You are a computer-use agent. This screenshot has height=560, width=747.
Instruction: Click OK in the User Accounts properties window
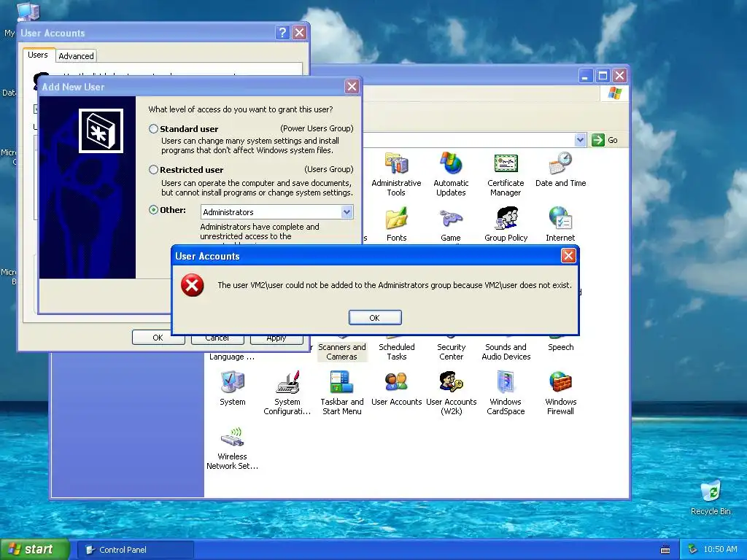tap(158, 338)
